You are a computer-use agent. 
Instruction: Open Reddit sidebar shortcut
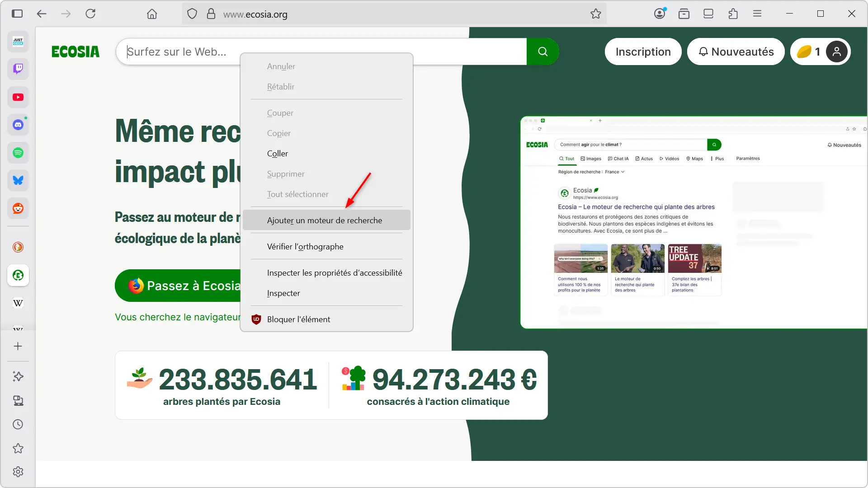click(18, 208)
